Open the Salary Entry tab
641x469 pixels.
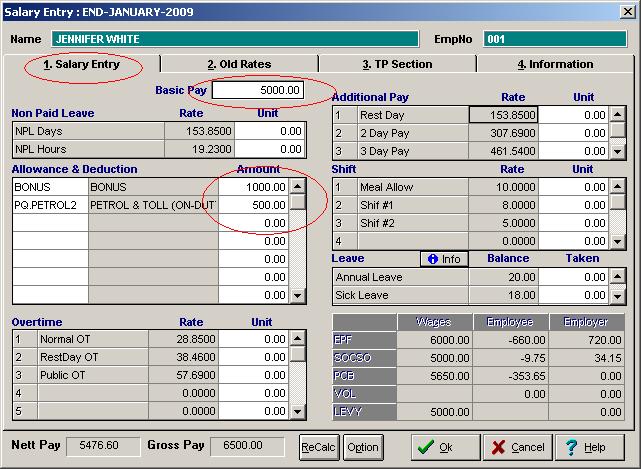(82, 64)
